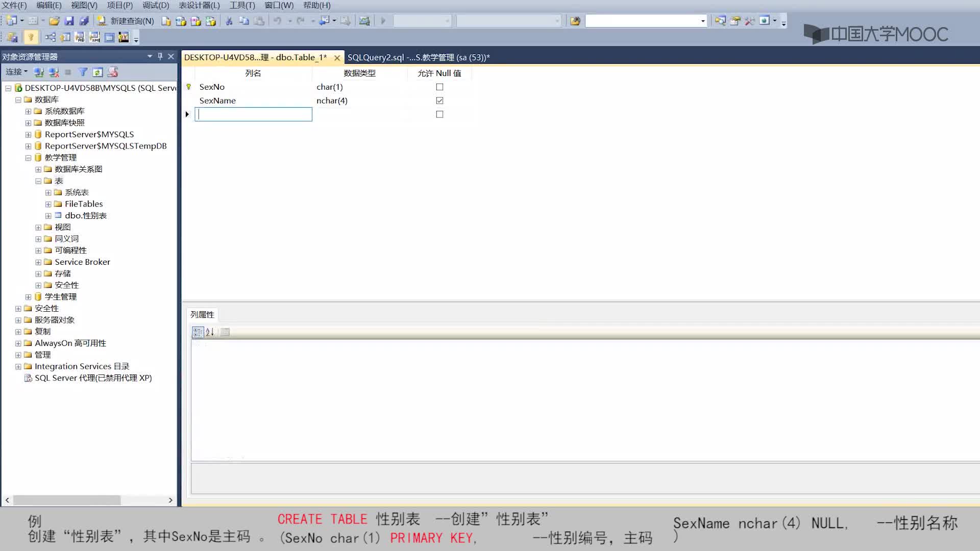This screenshot has width=980, height=551.
Task: Click the Manage Full-Text Index icon
Action: click(x=80, y=37)
